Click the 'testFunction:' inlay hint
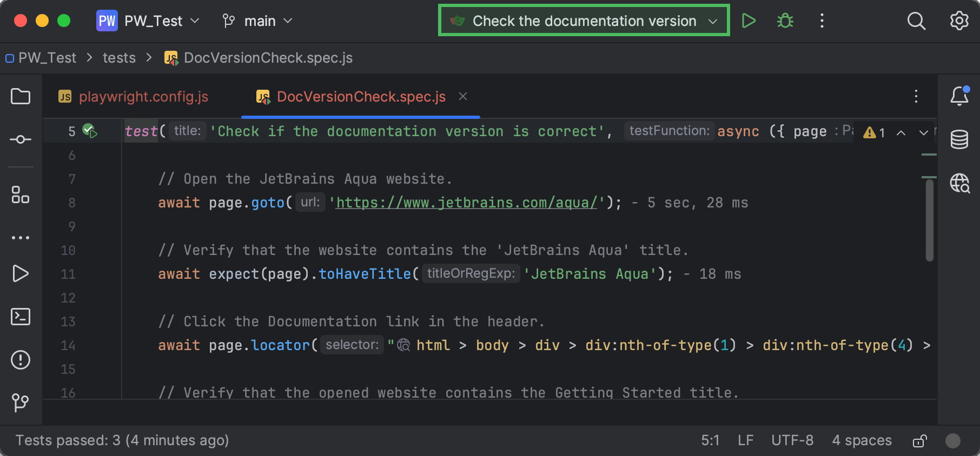This screenshot has height=456, width=980. 669,131
